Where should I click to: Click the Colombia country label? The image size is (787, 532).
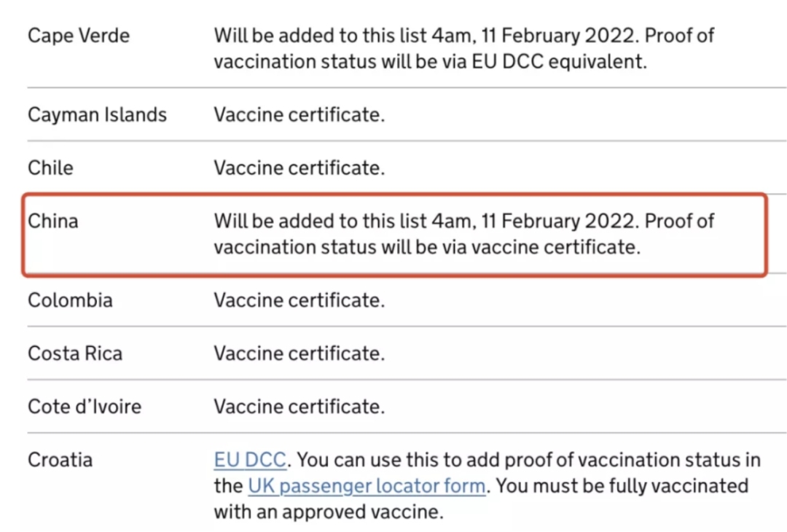pyautogui.click(x=70, y=300)
